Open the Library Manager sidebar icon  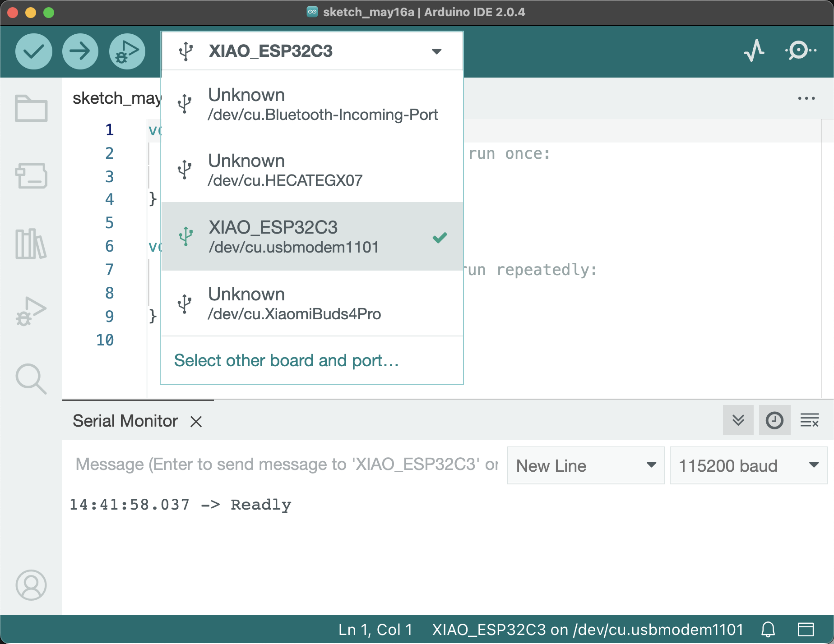pyautogui.click(x=31, y=244)
